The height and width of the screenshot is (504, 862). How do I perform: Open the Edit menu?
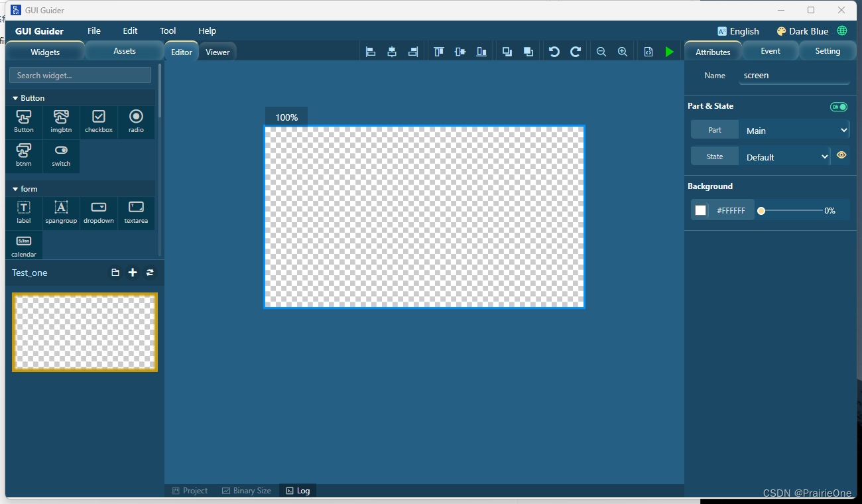[x=130, y=31]
